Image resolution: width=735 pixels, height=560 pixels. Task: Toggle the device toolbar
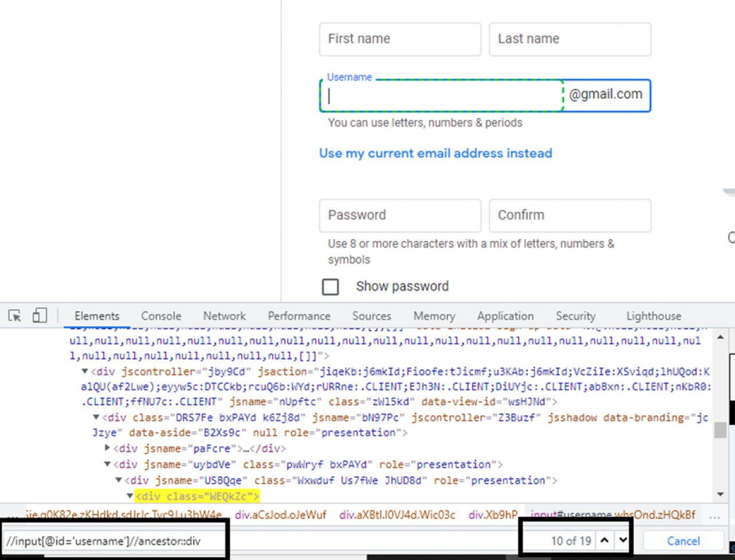click(39, 315)
